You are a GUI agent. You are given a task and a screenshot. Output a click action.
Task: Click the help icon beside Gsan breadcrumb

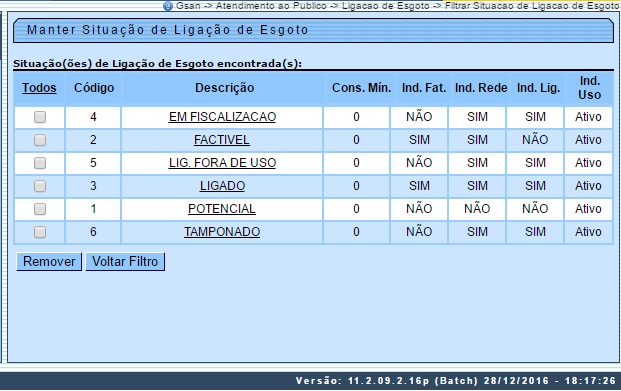pyautogui.click(x=168, y=6)
